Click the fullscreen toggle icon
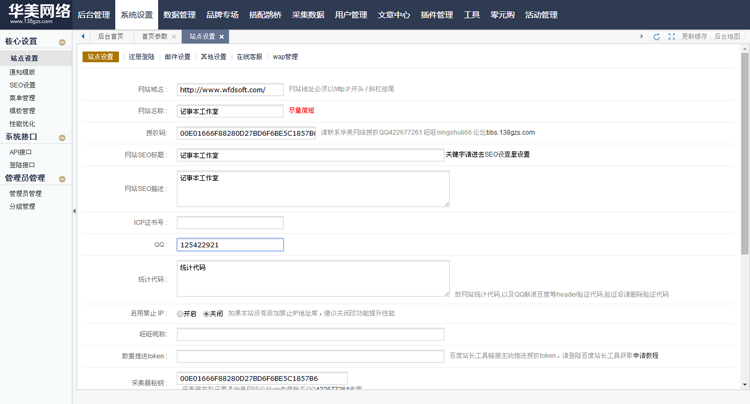 click(672, 36)
